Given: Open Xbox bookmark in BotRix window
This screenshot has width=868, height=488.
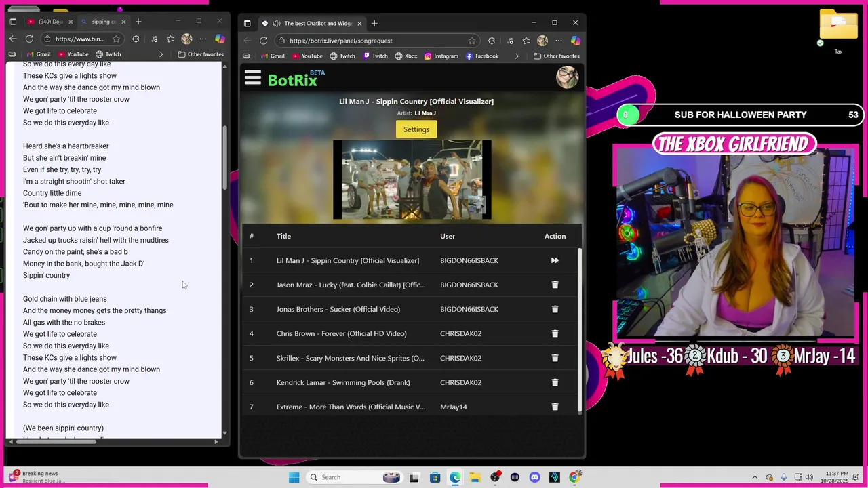Looking at the screenshot, I should click(407, 56).
